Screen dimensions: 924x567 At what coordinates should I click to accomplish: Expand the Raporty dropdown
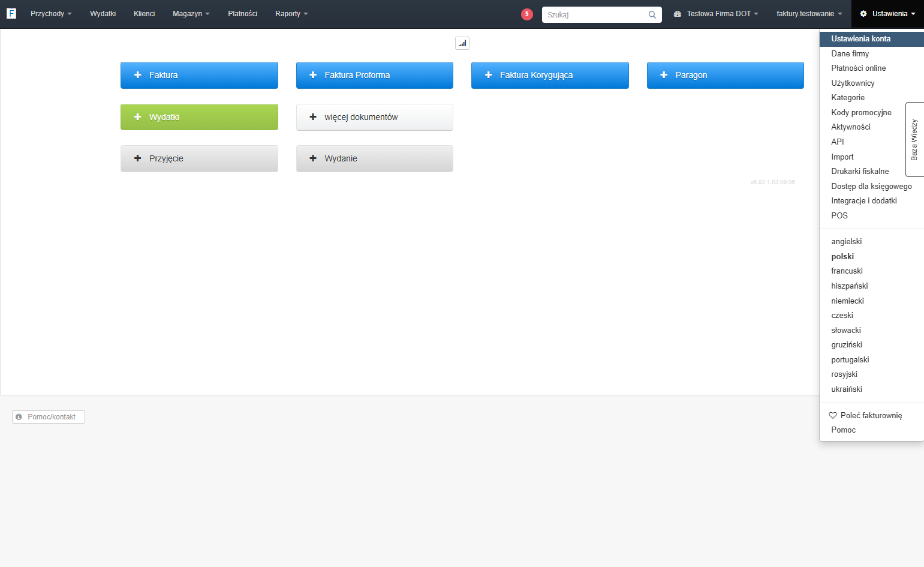click(x=291, y=14)
